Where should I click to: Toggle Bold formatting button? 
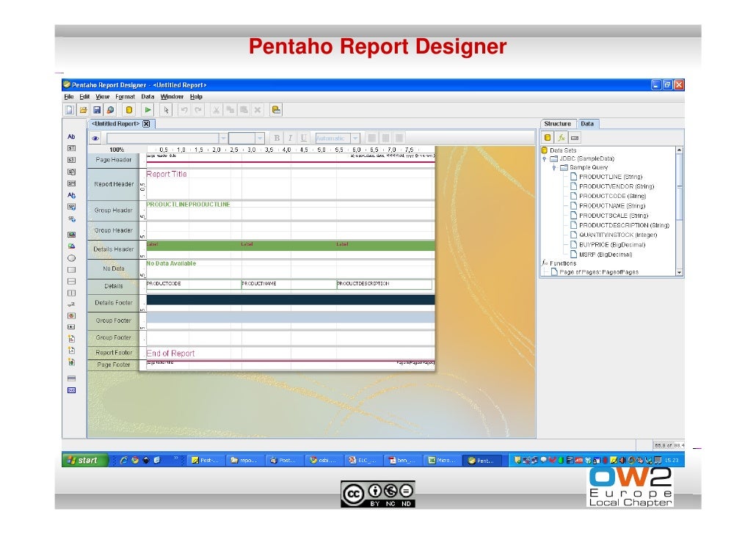[x=277, y=139]
